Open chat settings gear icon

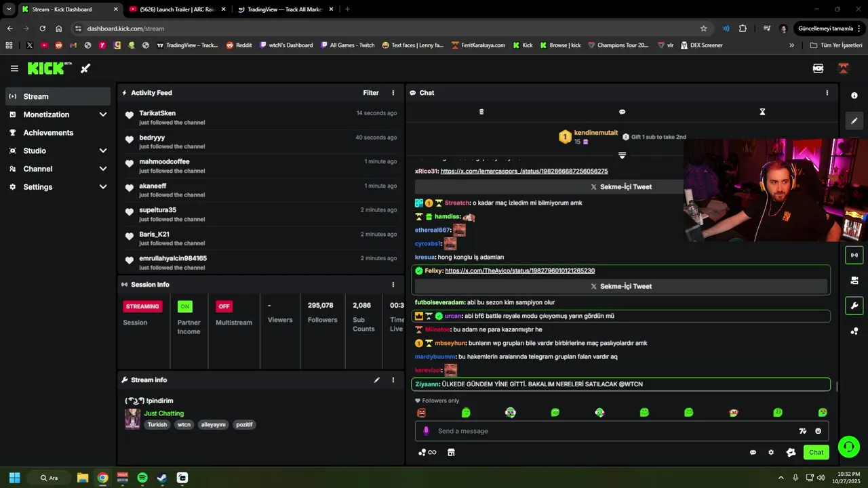771,453
